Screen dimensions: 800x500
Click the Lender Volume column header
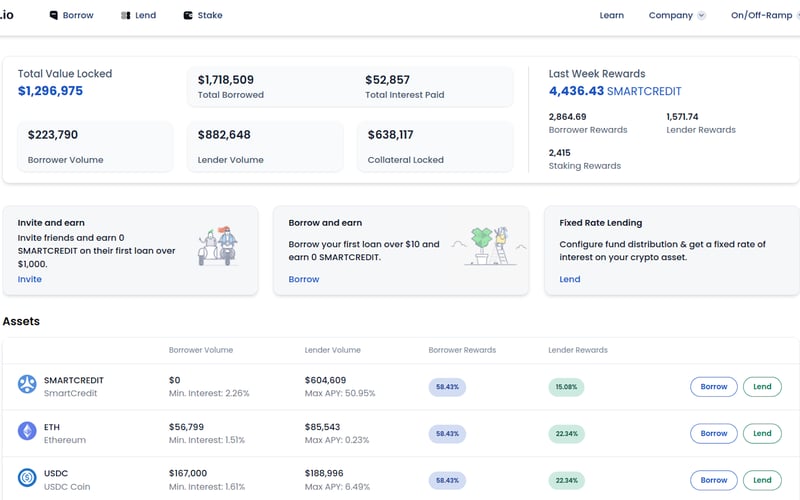click(333, 350)
